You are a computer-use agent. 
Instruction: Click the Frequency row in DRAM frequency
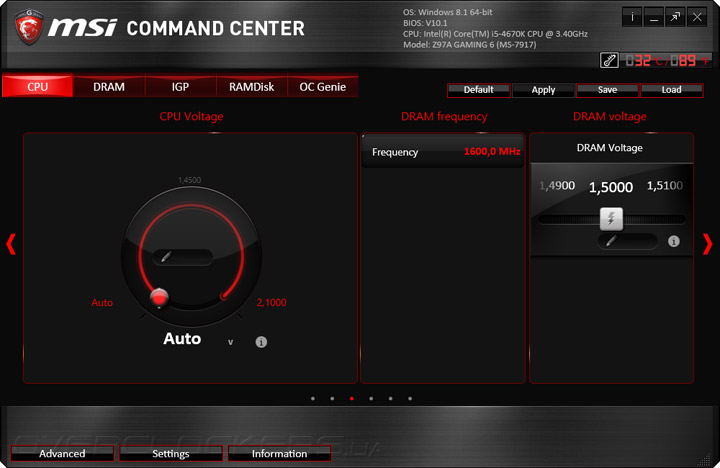point(443,152)
